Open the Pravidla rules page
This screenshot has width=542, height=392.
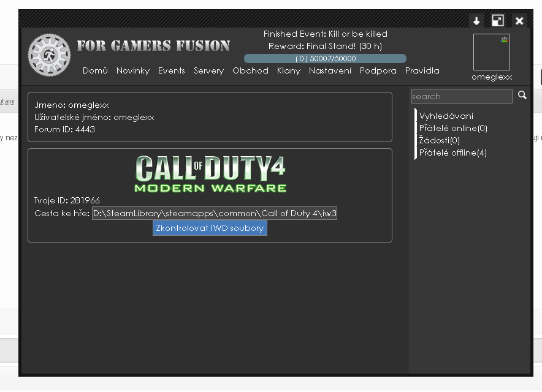[x=422, y=70]
